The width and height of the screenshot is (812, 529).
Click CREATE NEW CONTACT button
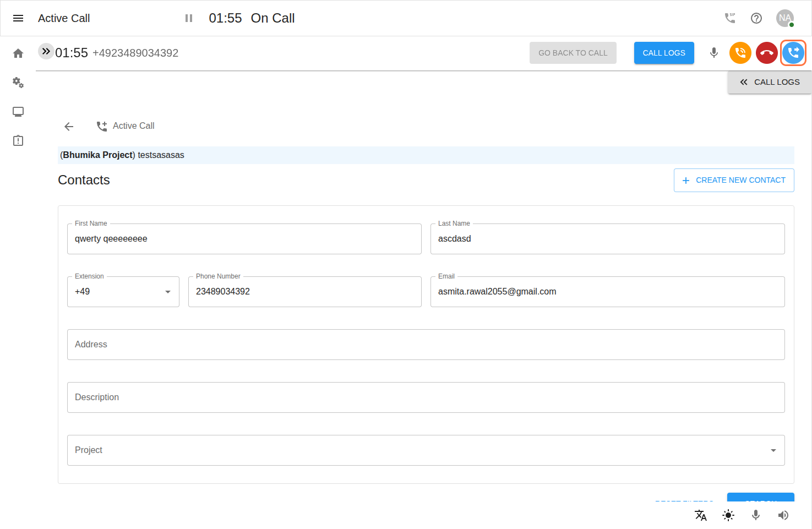734,181
